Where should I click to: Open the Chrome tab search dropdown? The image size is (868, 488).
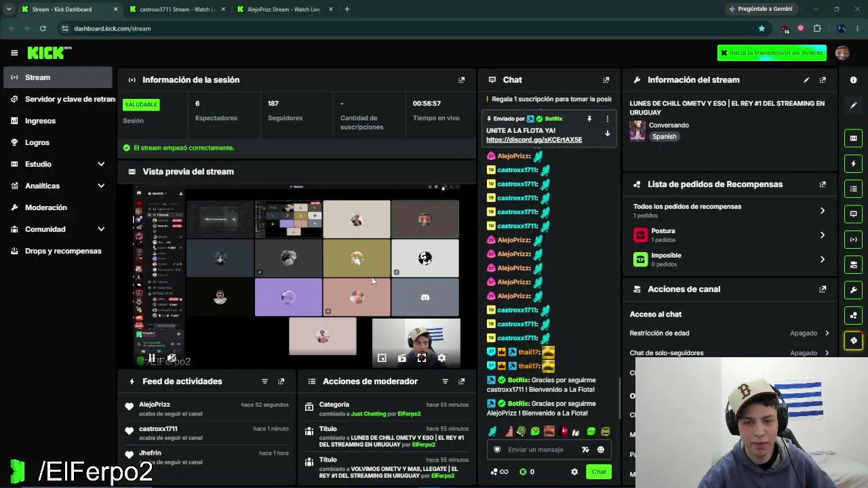point(9,9)
